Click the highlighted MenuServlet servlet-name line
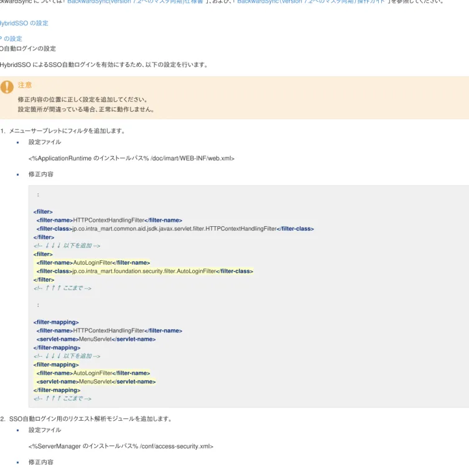Viewport: 469px width, 476px height. 96,382
